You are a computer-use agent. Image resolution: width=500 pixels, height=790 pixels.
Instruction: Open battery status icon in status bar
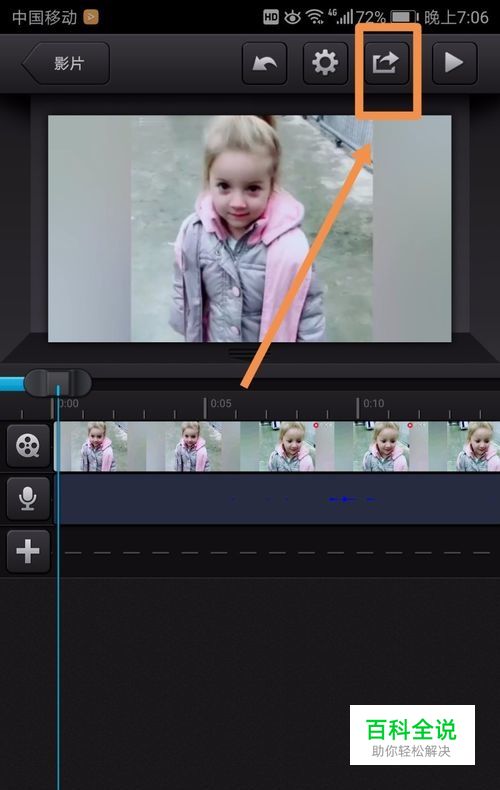(x=405, y=18)
